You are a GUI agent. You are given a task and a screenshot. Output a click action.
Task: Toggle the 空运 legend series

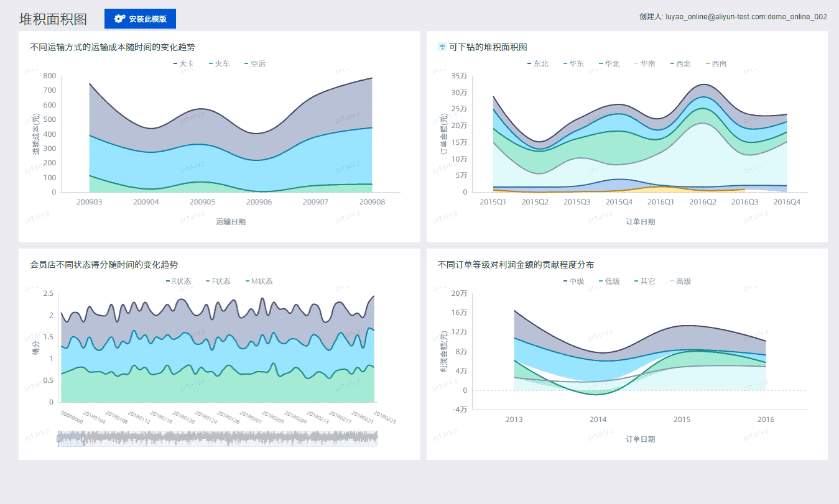(255, 64)
